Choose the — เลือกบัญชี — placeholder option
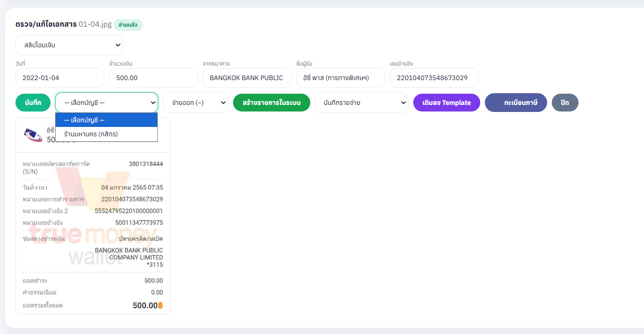644x334 pixels. (x=106, y=120)
